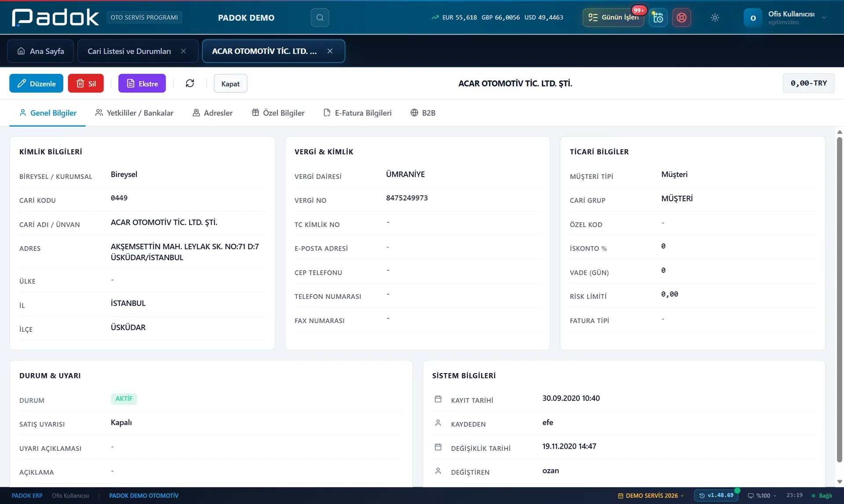Image resolution: width=844 pixels, height=504 pixels.
Task: Close the Cari Listesi ve Durumları tab
Action: tap(184, 51)
